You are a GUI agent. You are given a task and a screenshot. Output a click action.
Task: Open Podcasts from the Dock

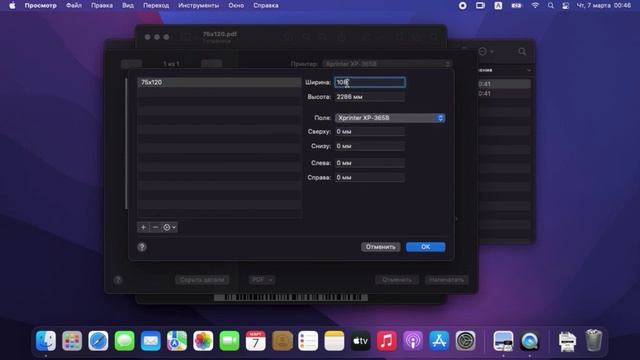tap(413, 341)
